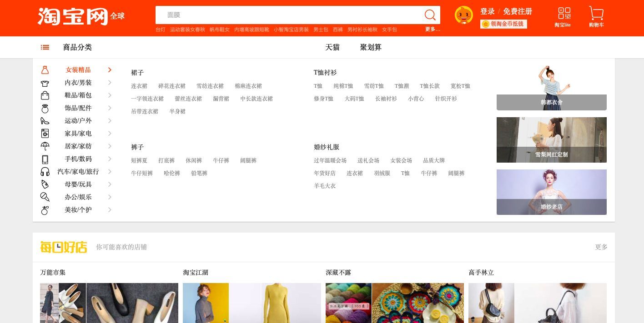Click the racket icon beside 办公/娱乐

(45, 197)
